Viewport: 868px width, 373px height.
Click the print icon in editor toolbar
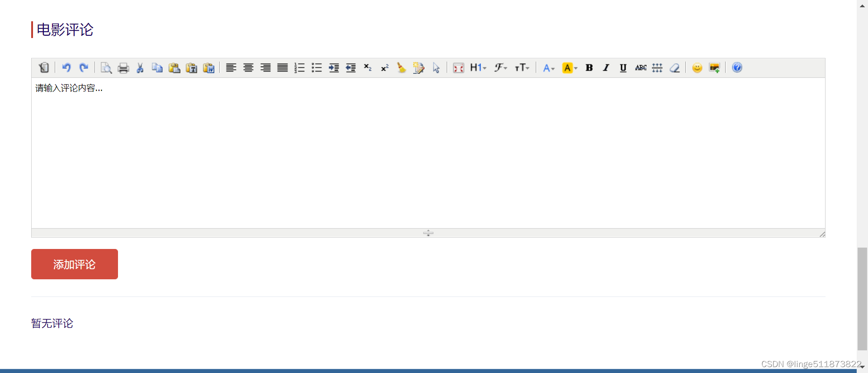tap(123, 67)
